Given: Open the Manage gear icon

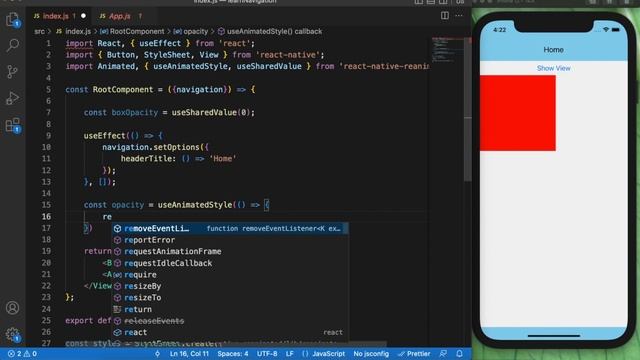Looking at the screenshot, I should click(12, 335).
